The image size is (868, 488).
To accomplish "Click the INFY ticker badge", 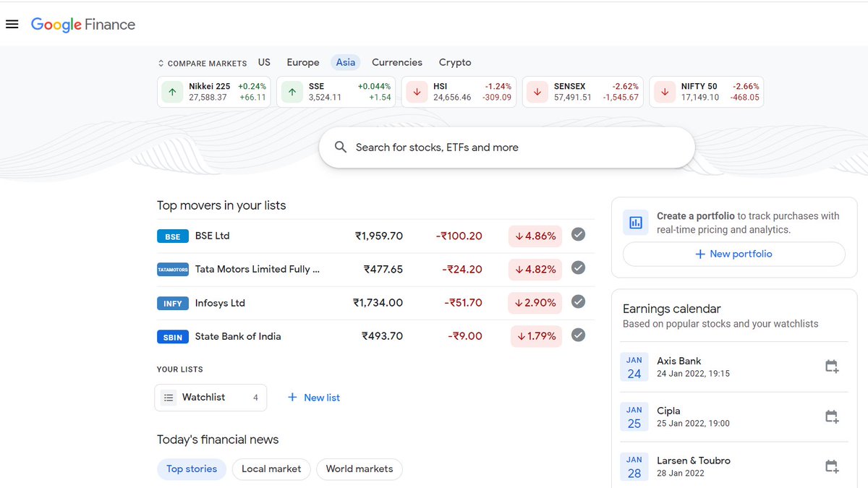I will 173,304.
